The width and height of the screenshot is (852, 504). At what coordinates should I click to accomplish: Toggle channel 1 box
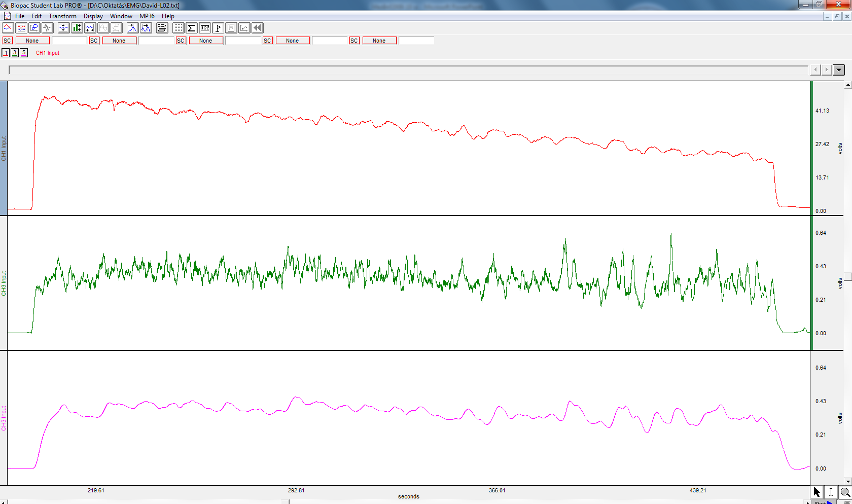click(x=6, y=53)
